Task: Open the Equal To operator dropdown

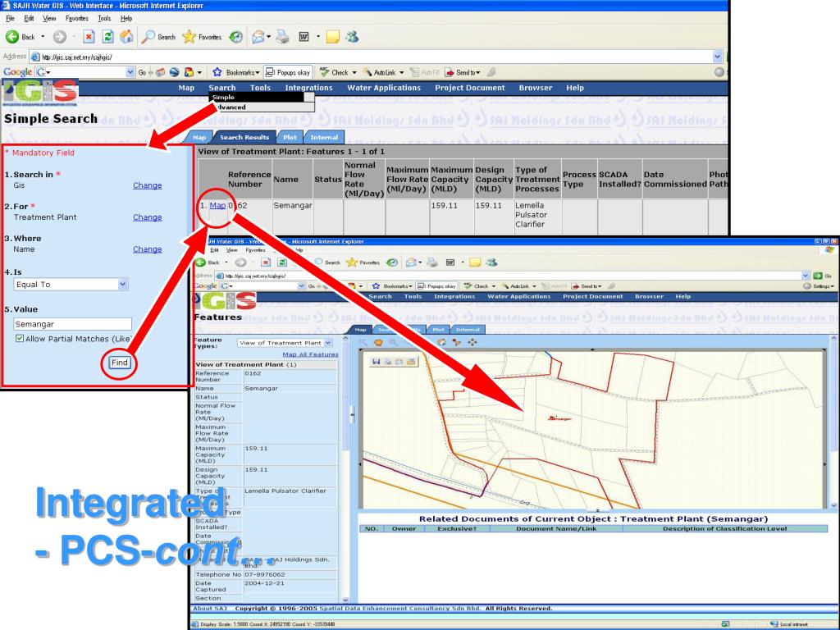Action: [x=123, y=284]
